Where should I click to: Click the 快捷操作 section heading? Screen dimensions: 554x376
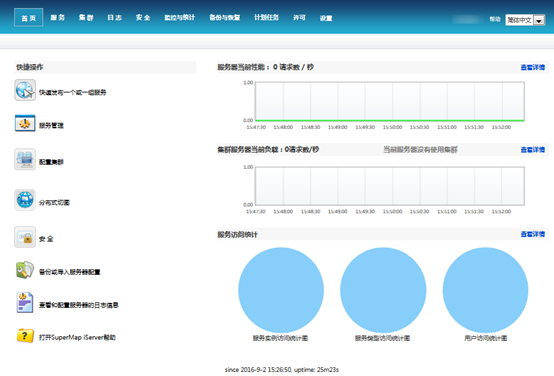(30, 67)
